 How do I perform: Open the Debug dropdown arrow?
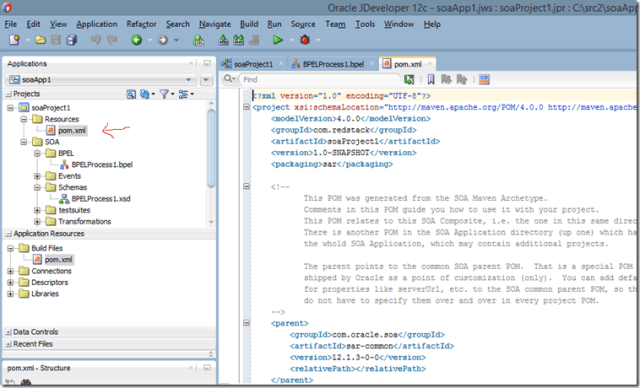point(318,40)
